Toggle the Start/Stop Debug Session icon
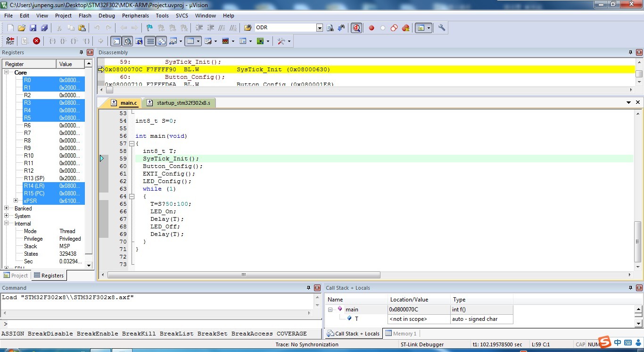 356,28
